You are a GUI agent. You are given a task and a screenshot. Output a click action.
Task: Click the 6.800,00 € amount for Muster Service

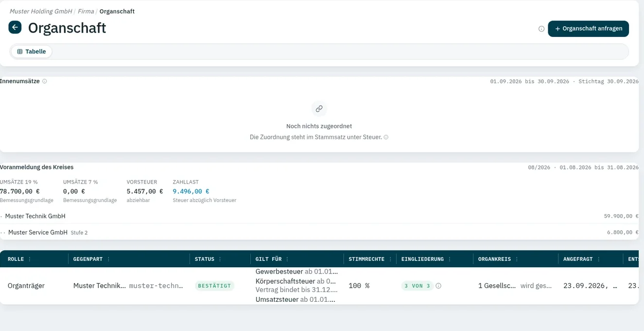point(623,233)
